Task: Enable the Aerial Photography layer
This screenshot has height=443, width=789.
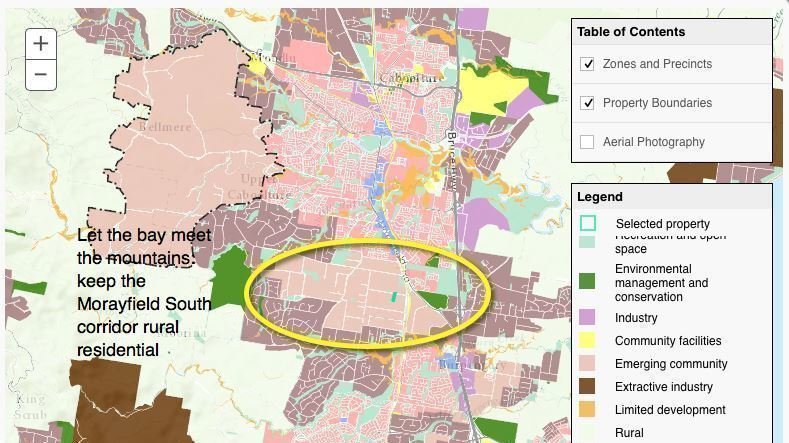Action: 588,142
